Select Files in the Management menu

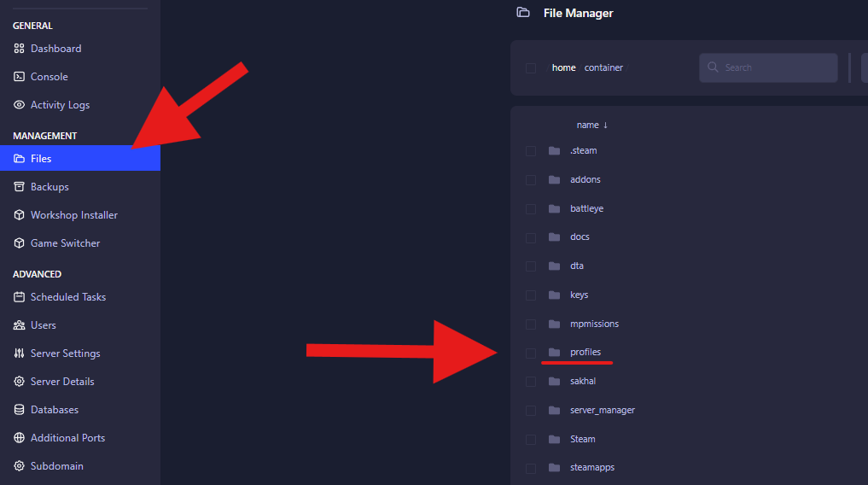click(x=41, y=159)
